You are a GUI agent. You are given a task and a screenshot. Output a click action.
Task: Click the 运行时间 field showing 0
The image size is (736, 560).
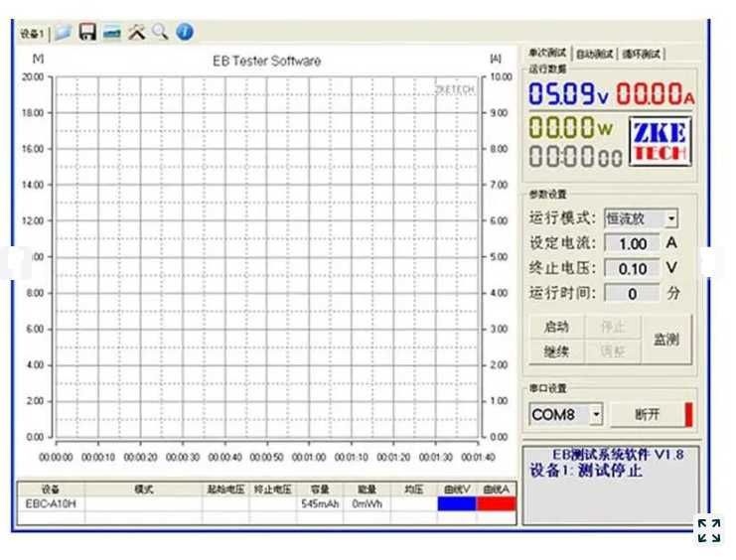click(x=632, y=293)
